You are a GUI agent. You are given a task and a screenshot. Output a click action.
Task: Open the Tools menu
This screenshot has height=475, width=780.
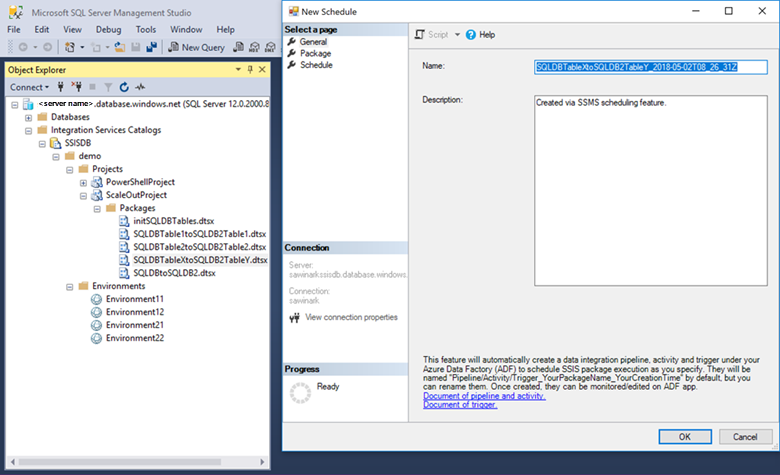(x=146, y=30)
